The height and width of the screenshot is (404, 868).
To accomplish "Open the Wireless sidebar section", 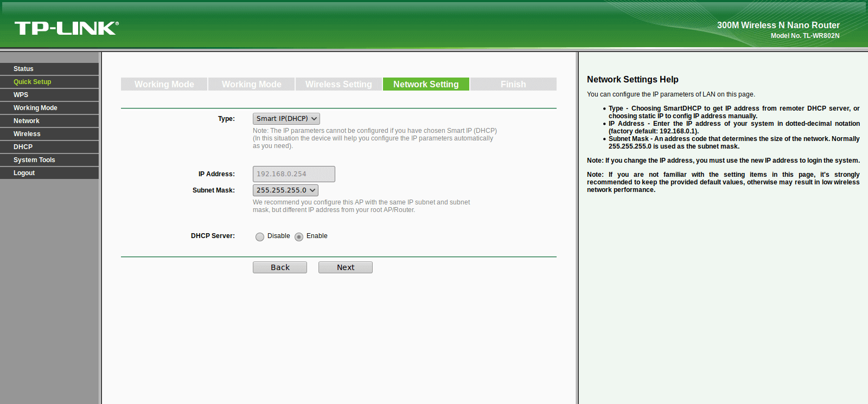I will tap(49, 134).
